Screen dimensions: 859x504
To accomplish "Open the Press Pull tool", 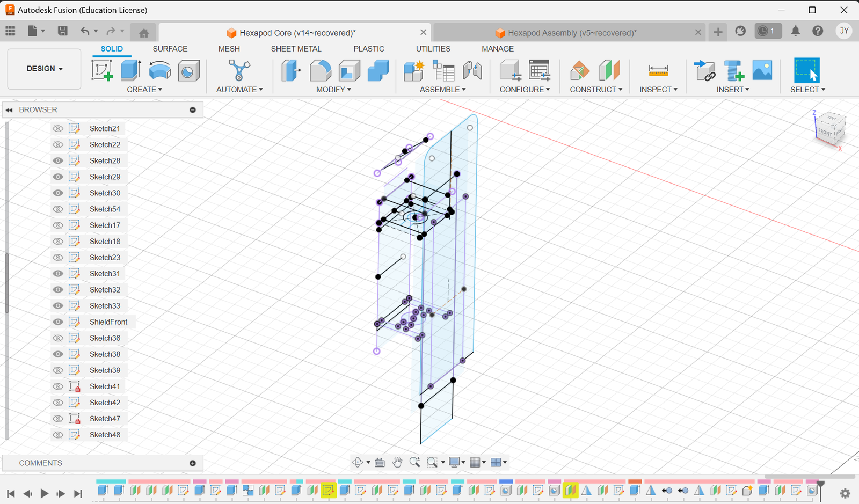I will pos(290,70).
